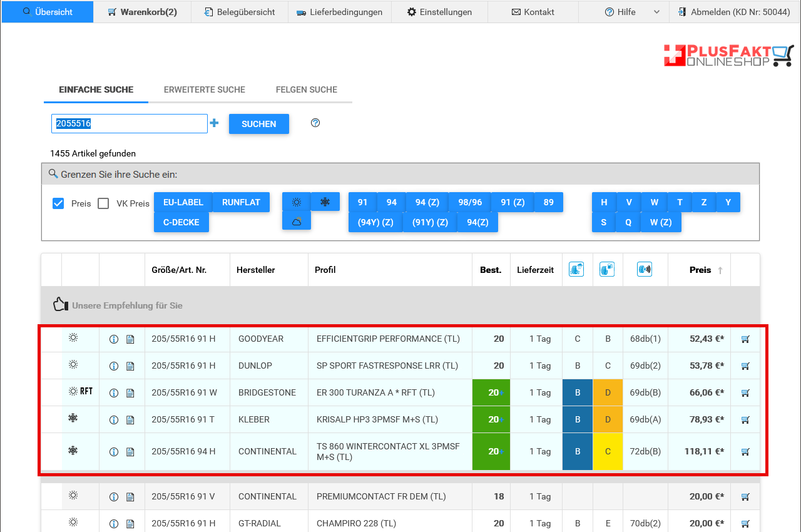Open info icon for BRIDGESTONE row
This screenshot has height=532, width=801.
(x=114, y=393)
